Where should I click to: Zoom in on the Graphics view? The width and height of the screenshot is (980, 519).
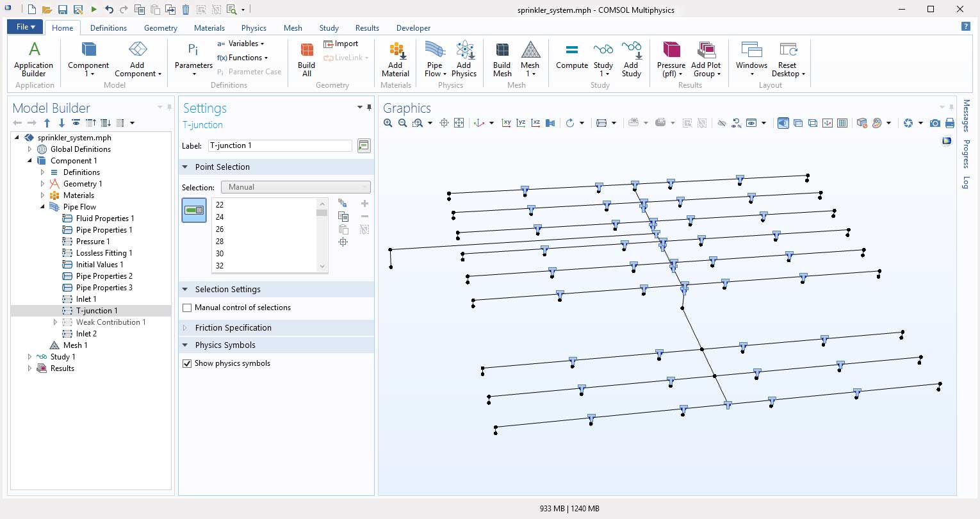[388, 123]
